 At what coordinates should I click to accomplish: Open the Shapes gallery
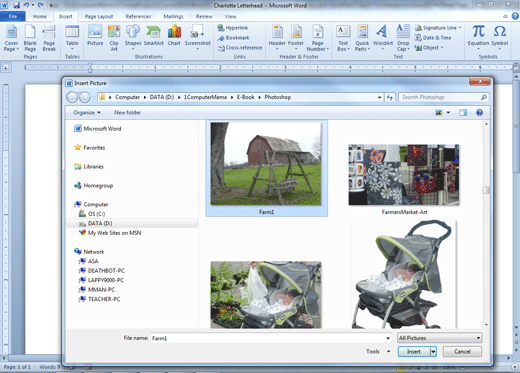[133, 37]
